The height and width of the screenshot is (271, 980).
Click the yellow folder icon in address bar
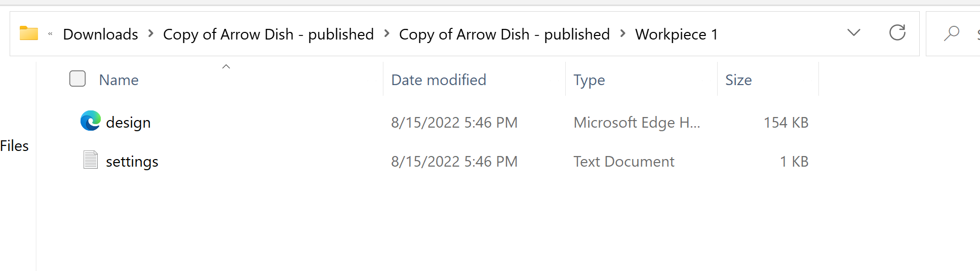29,33
